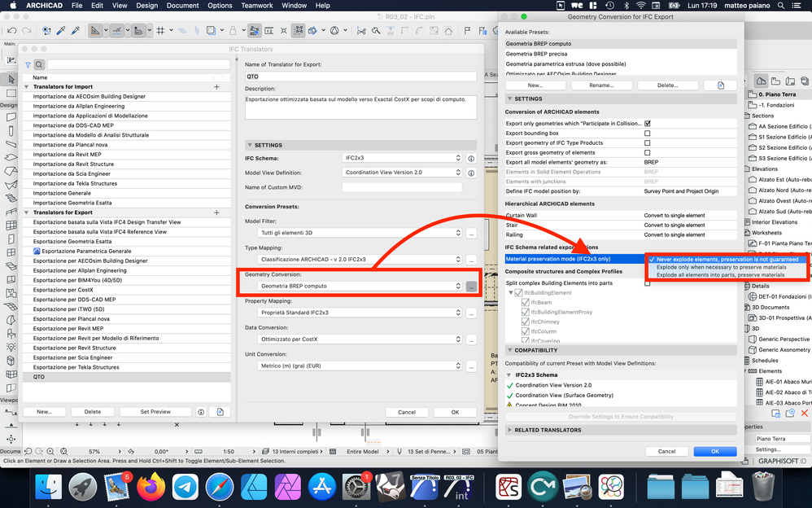Enable Export bounding box checkbox
Screen dimensions: 812x508
(648, 134)
